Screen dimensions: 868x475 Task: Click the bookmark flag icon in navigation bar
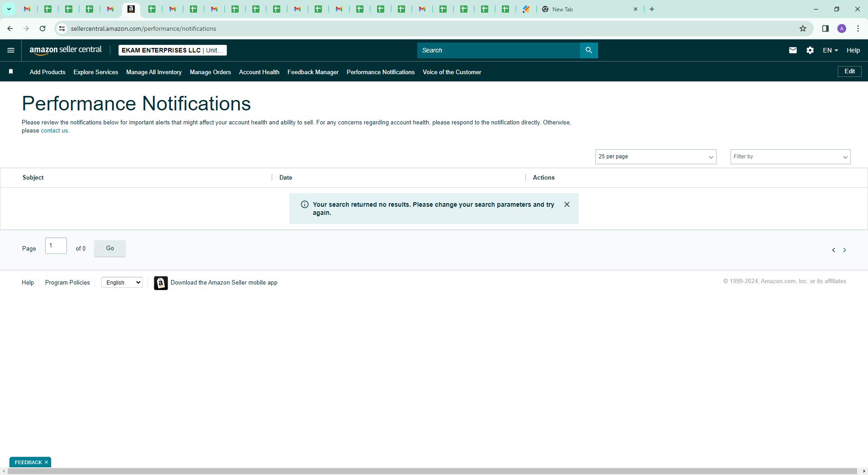click(11, 71)
